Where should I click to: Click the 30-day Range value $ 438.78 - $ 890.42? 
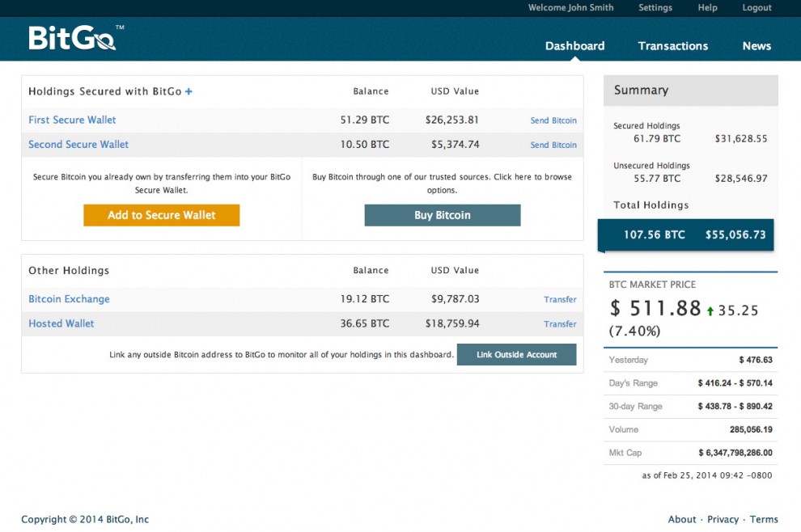click(735, 407)
